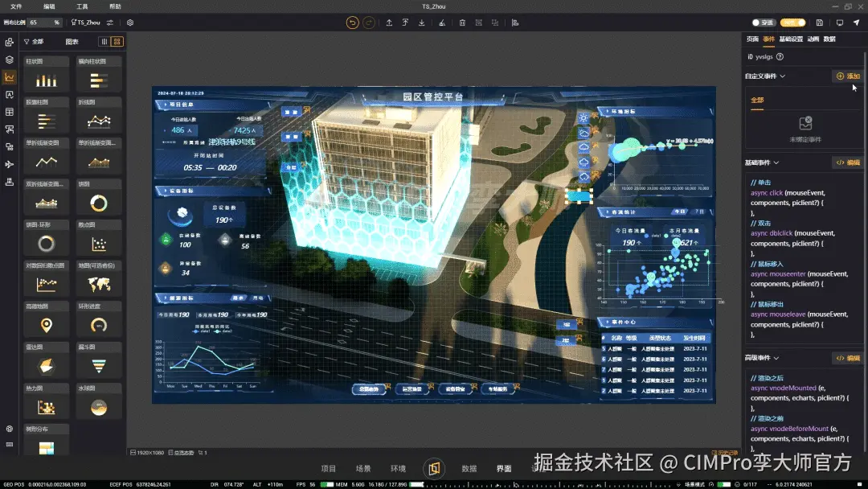Viewport: 868px width, 489px height.
Task: Open the 文件 menu
Action: click(x=17, y=6)
